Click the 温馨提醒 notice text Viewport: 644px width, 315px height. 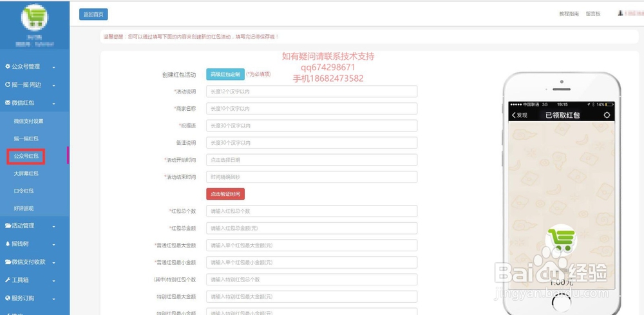(x=191, y=37)
